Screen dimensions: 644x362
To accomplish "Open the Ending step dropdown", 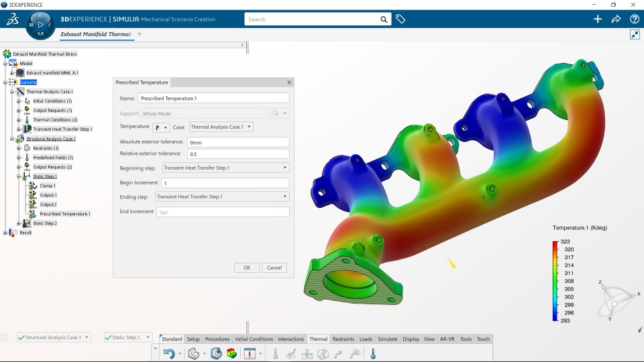I will [222, 196].
